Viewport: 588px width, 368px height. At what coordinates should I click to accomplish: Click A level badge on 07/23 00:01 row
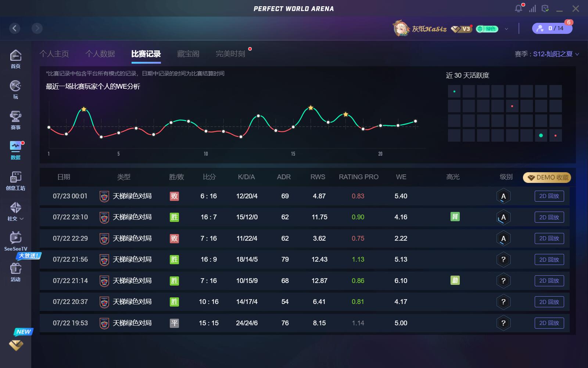coord(503,196)
